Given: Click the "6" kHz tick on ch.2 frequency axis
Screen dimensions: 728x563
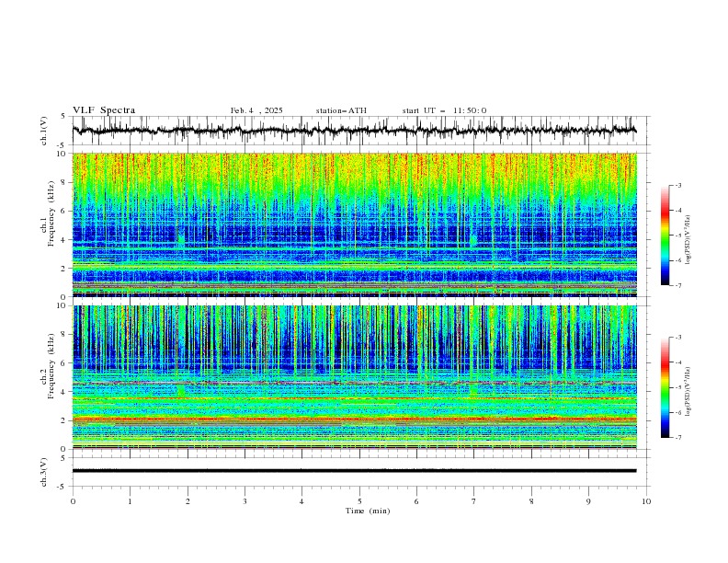Looking at the screenshot, I should [63, 363].
